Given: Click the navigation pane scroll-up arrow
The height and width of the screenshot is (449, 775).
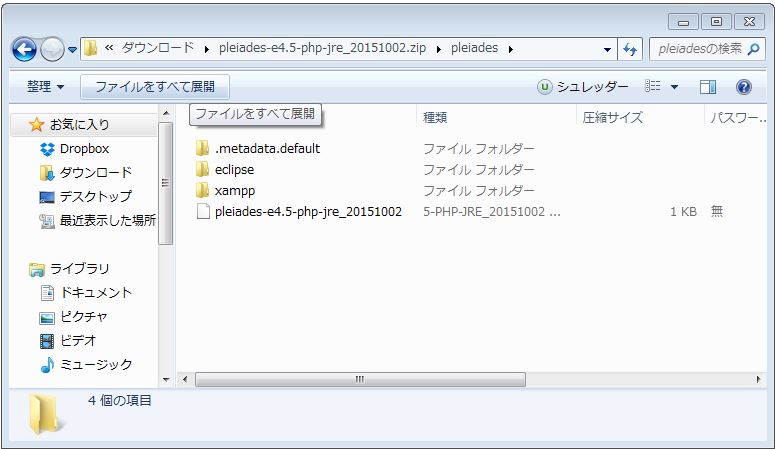Looking at the screenshot, I should (x=166, y=114).
